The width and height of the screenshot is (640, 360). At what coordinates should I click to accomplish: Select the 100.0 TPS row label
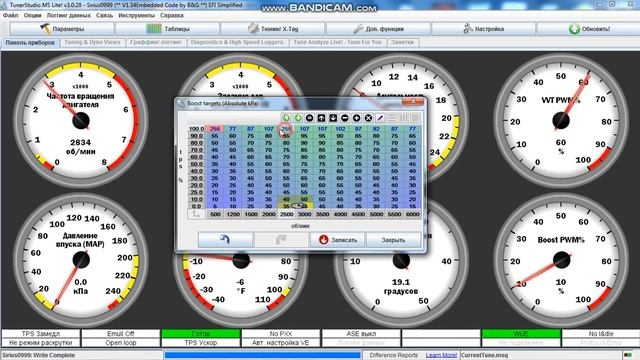click(x=196, y=129)
